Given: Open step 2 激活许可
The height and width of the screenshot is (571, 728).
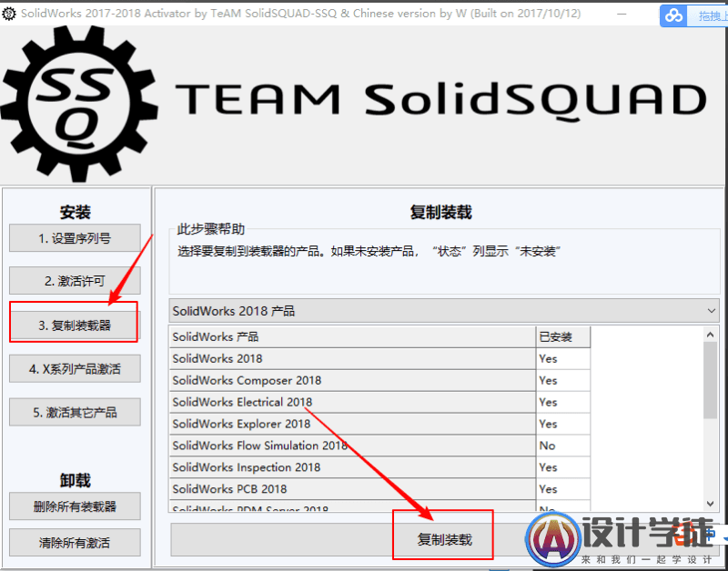Looking at the screenshot, I should [75, 281].
